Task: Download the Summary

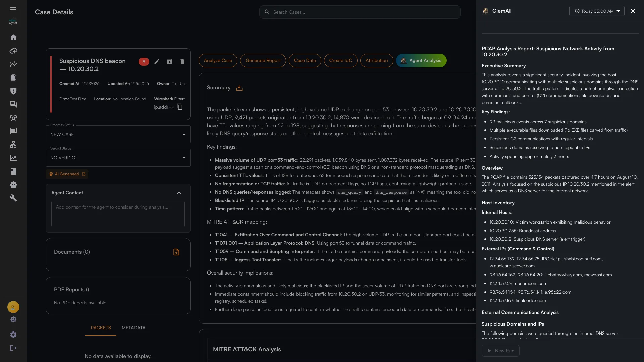Action: pyautogui.click(x=239, y=88)
